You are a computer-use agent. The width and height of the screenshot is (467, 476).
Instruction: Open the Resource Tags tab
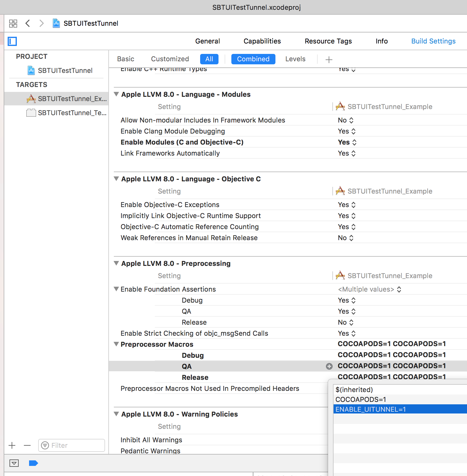[x=328, y=41]
